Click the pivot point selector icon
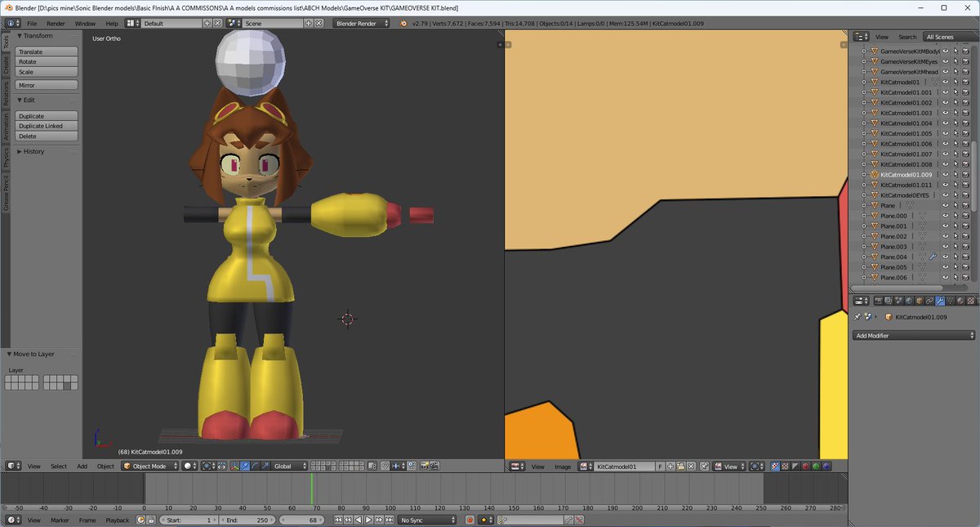 click(207, 466)
